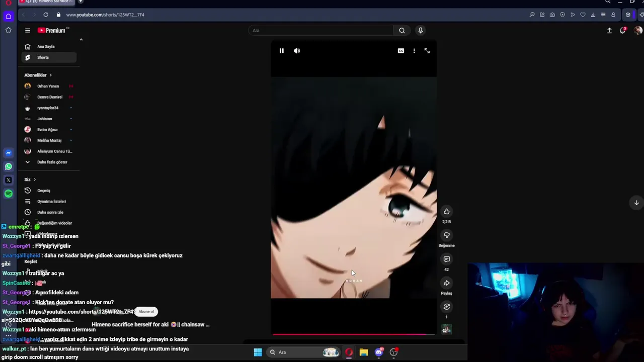Viewport: 644px width, 362px height.
Task: Open Evrim Ağacı subscription channel
Action: pos(49,129)
